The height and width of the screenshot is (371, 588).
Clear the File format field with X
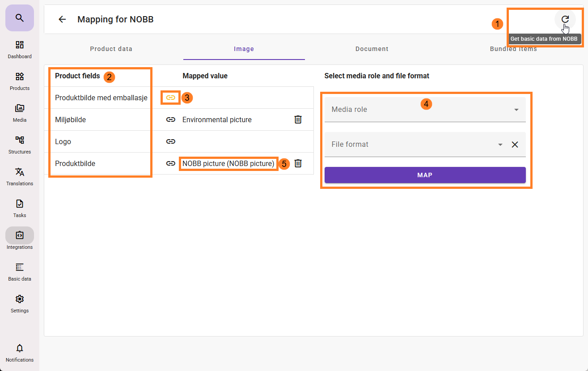(515, 145)
